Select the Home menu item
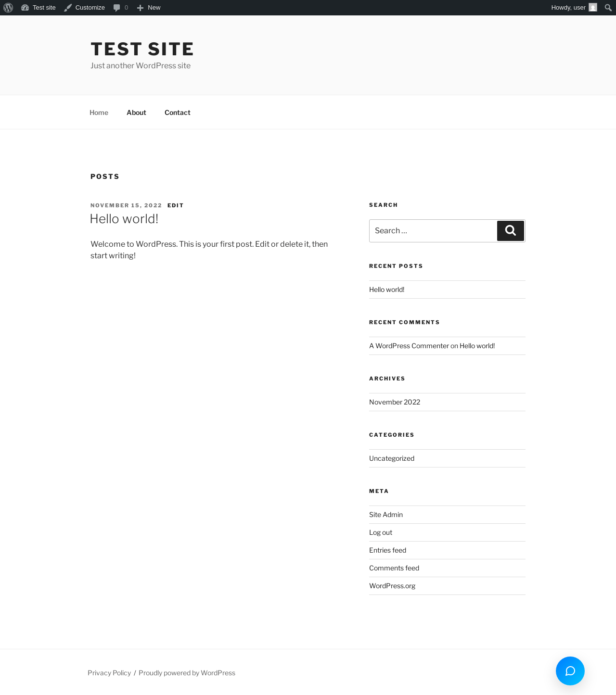This screenshot has height=695, width=616. click(x=99, y=113)
